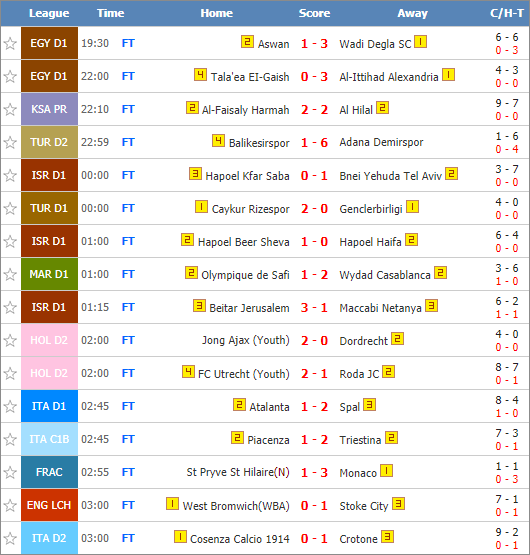Click the Score column header
Screen dimensions: 530x555
314,13
